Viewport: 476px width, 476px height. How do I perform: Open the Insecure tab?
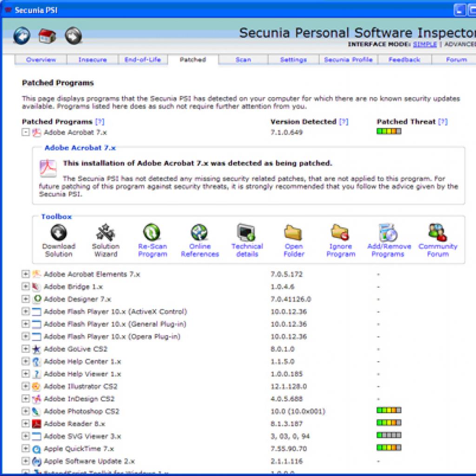[93, 60]
